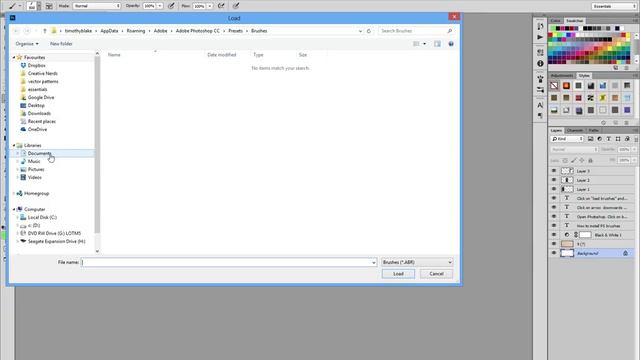Viewport: 640px width, 360px height.
Task: Hide Layer 2 visibility eye
Action: coord(554,180)
